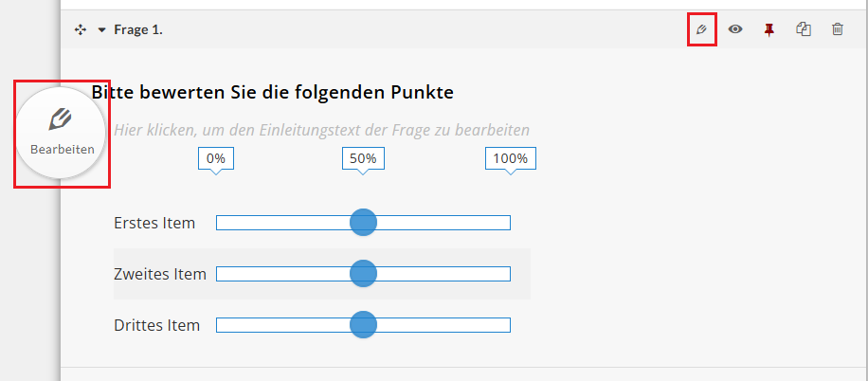868x381 pixels.
Task: Click the Zweites Item slider handle
Action: tap(363, 274)
